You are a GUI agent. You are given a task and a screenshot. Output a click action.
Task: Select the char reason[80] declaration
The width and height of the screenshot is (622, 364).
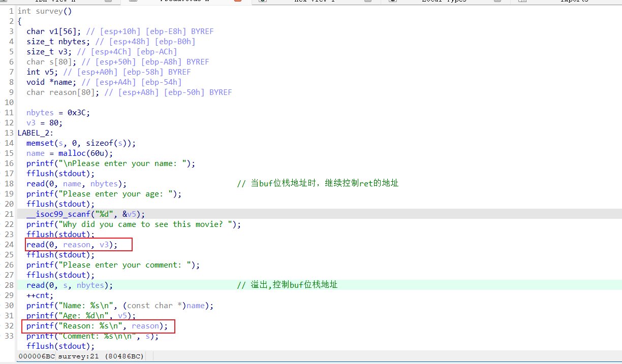click(63, 92)
